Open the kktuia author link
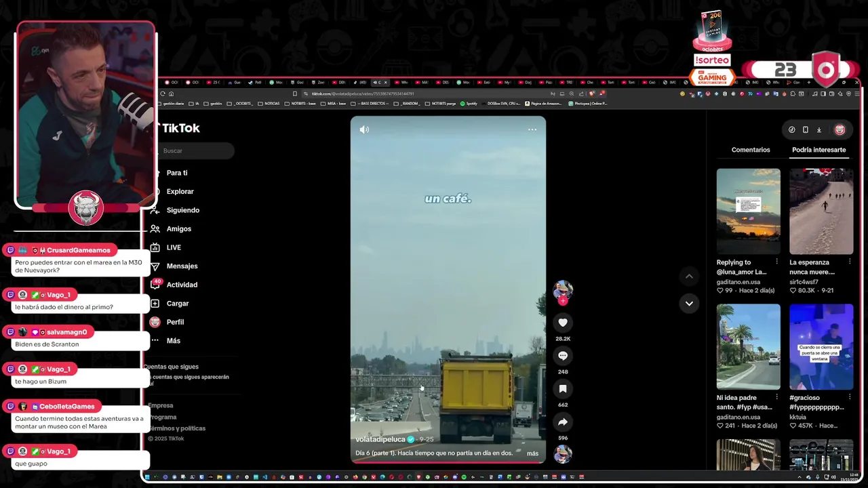Viewport: 868px width, 488px height. pos(797,417)
